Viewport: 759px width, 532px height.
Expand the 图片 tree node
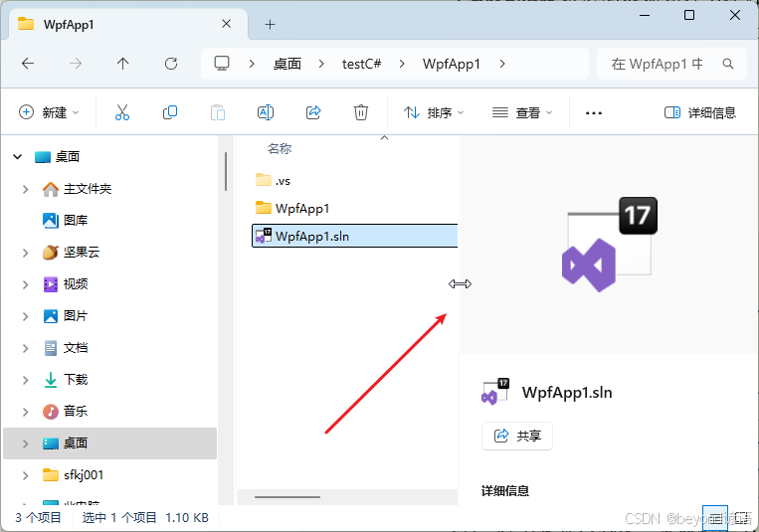pos(25,316)
